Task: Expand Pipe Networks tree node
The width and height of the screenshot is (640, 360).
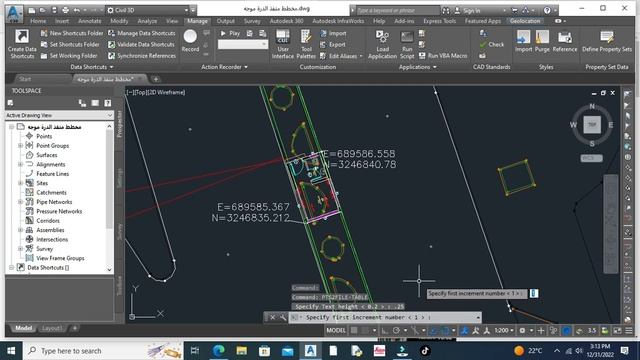Action: (20, 202)
